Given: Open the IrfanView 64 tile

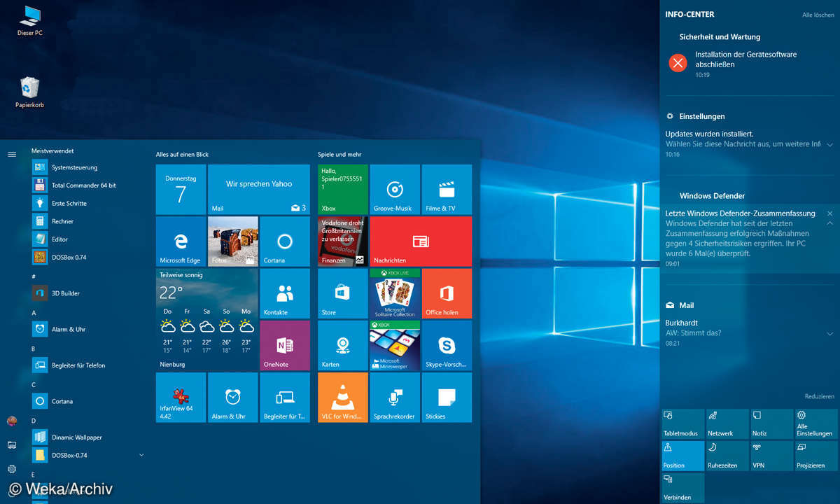Looking at the screenshot, I should coord(181,397).
